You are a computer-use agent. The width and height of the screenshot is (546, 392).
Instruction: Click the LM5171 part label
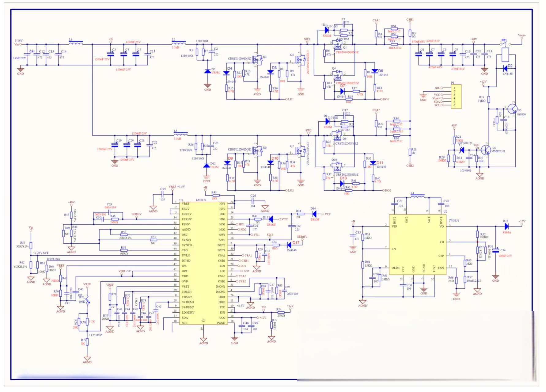[x=201, y=200]
